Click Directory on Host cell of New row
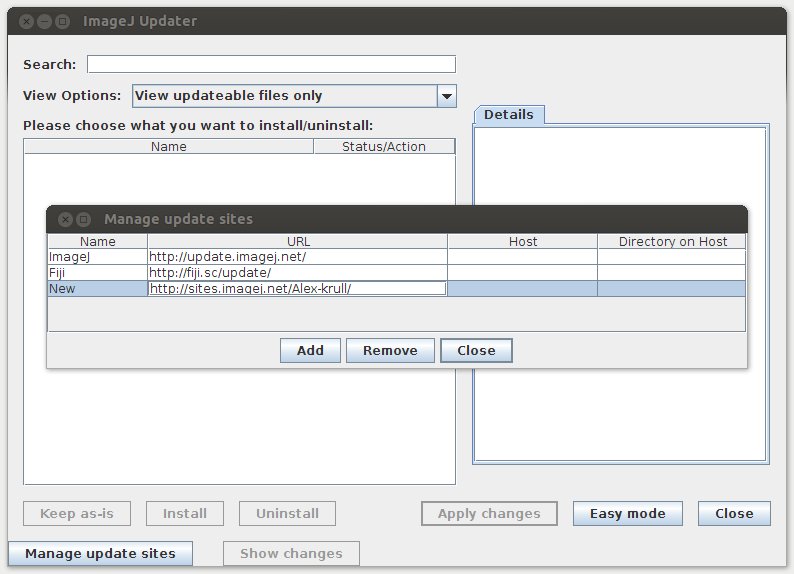794x574 pixels. click(672, 289)
